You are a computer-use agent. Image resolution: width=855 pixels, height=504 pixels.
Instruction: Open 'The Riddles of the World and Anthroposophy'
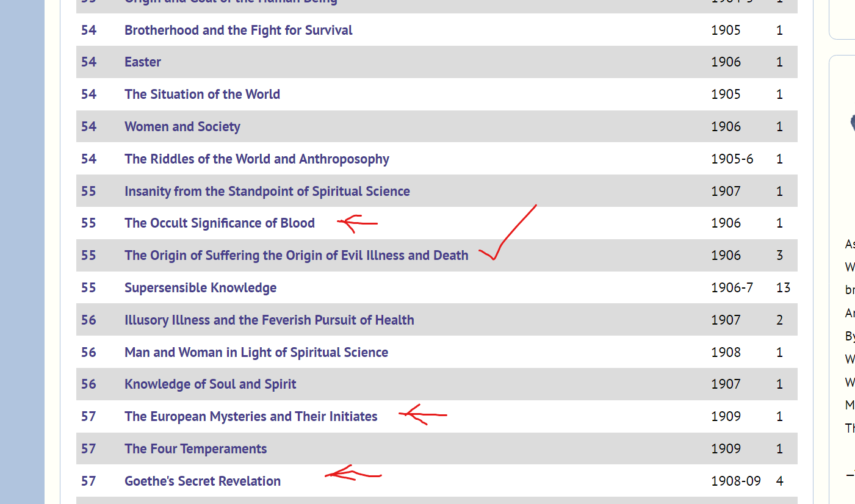pyautogui.click(x=256, y=159)
